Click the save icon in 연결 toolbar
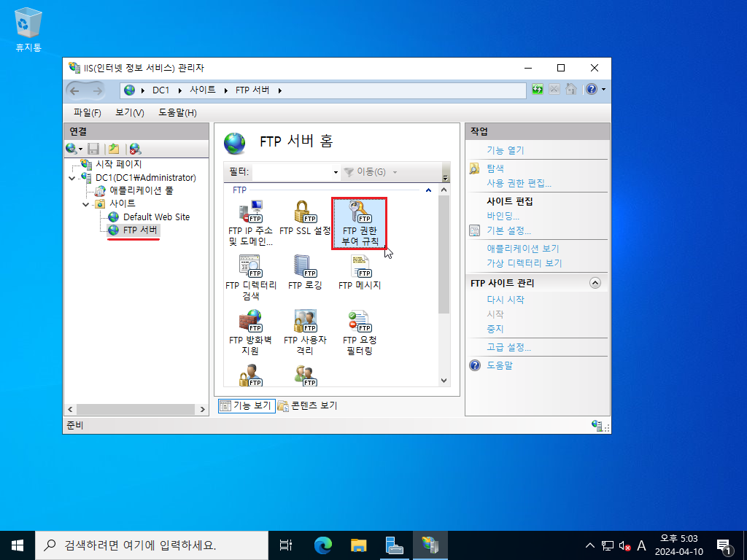The width and height of the screenshot is (747, 560). tap(93, 149)
